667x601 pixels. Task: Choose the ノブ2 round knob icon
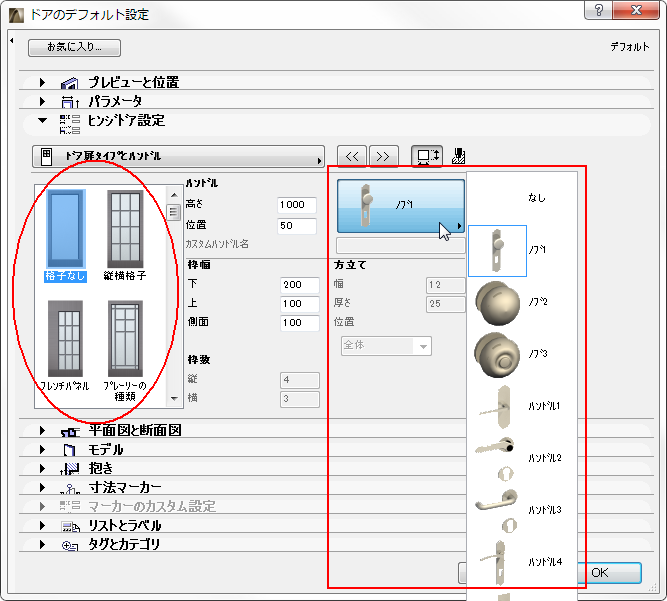click(x=497, y=303)
